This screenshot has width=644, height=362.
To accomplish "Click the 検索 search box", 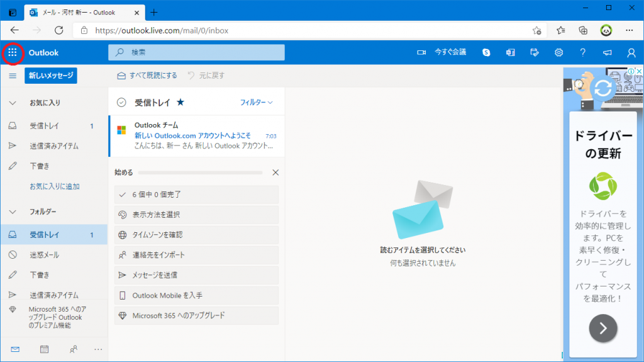I will pyautogui.click(x=196, y=52).
